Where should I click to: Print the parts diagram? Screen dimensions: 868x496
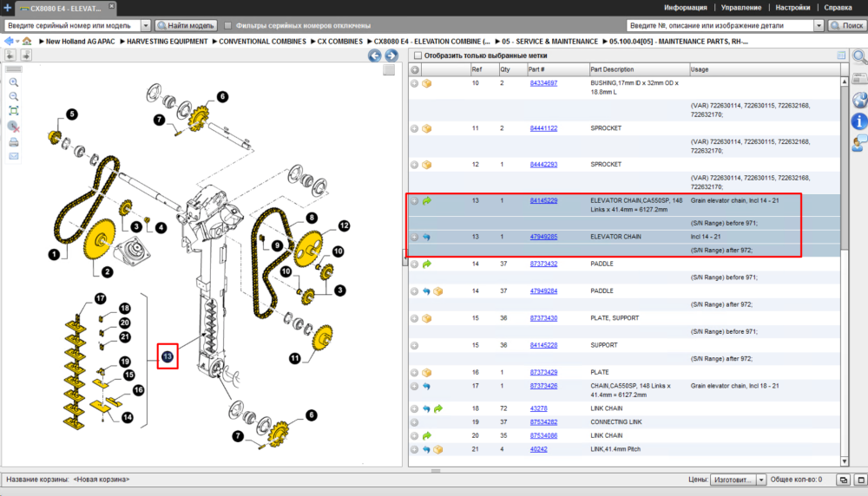(14, 142)
